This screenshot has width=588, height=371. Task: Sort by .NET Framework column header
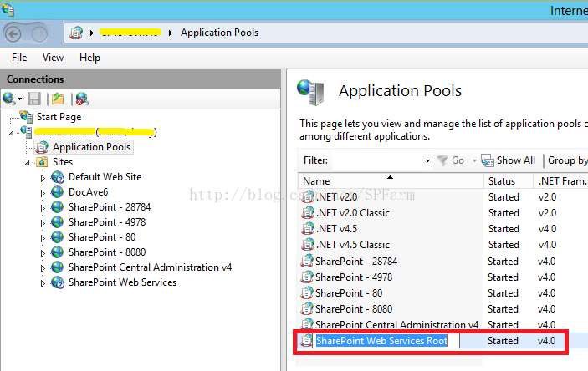(x=561, y=181)
